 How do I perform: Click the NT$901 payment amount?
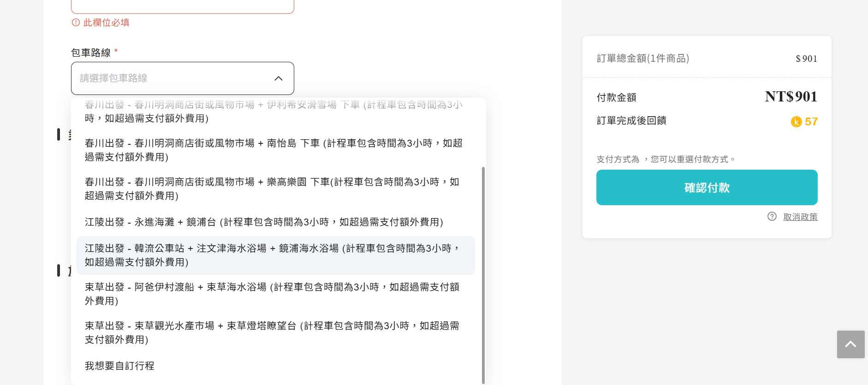tap(791, 96)
